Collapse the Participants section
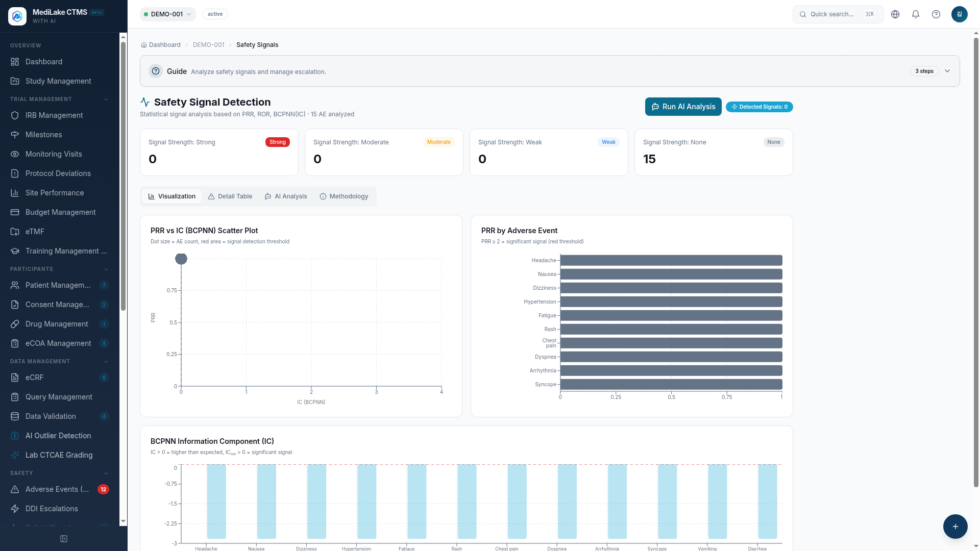Screen dimensions: 980x551 coord(106,269)
